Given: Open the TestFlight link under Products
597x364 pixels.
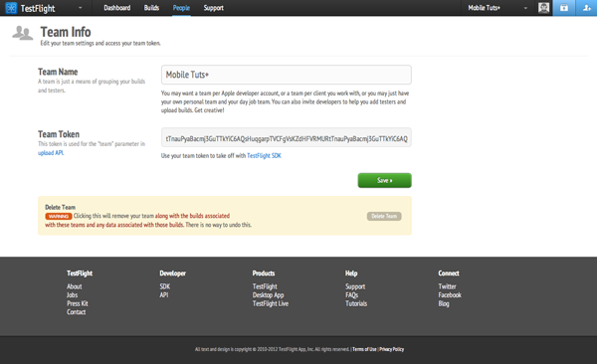Looking at the screenshot, I should [x=265, y=286].
